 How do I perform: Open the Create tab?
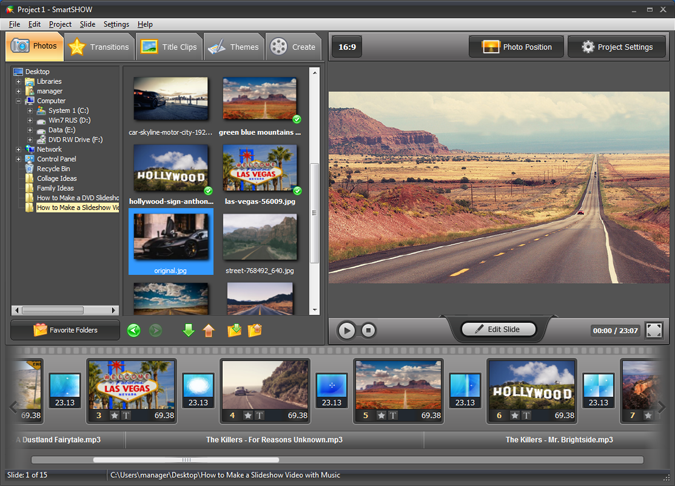(294, 46)
